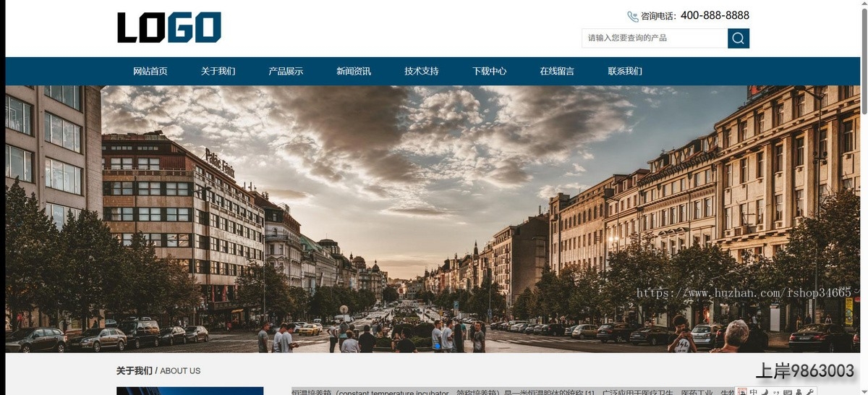Viewport: 868px width, 395px height.
Task: Toggle the IME punctuation mode icon
Action: click(x=776, y=392)
